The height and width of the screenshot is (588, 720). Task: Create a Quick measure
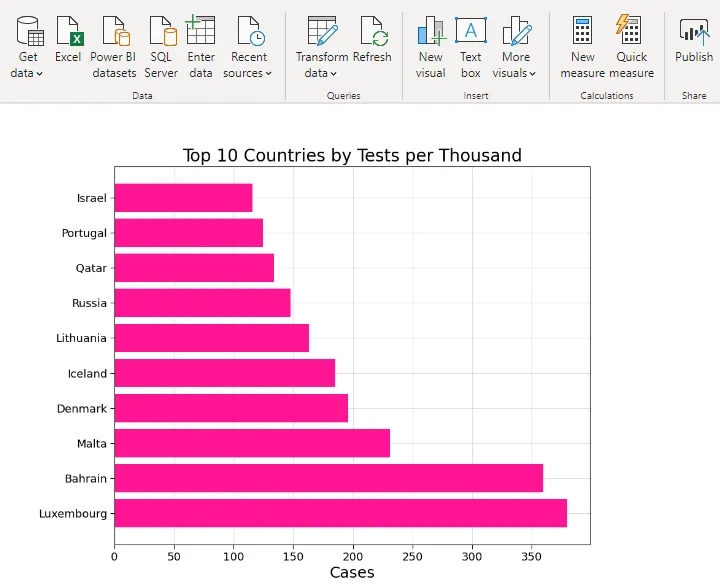(x=631, y=32)
